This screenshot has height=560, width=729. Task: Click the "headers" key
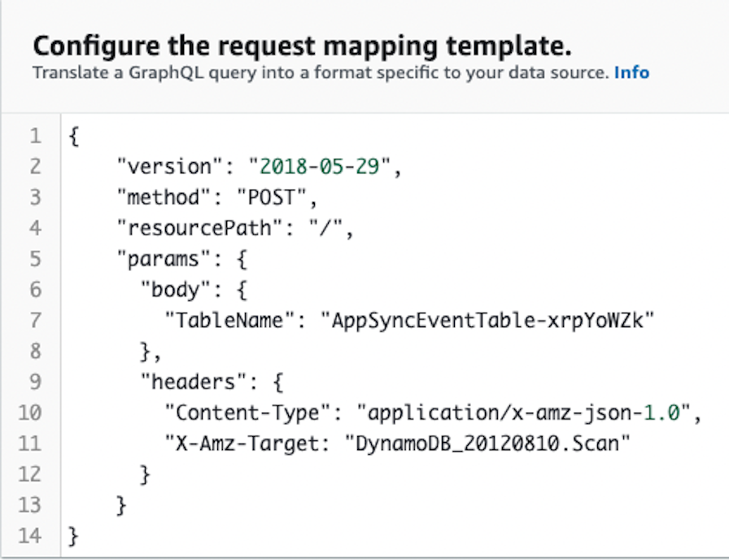191,381
